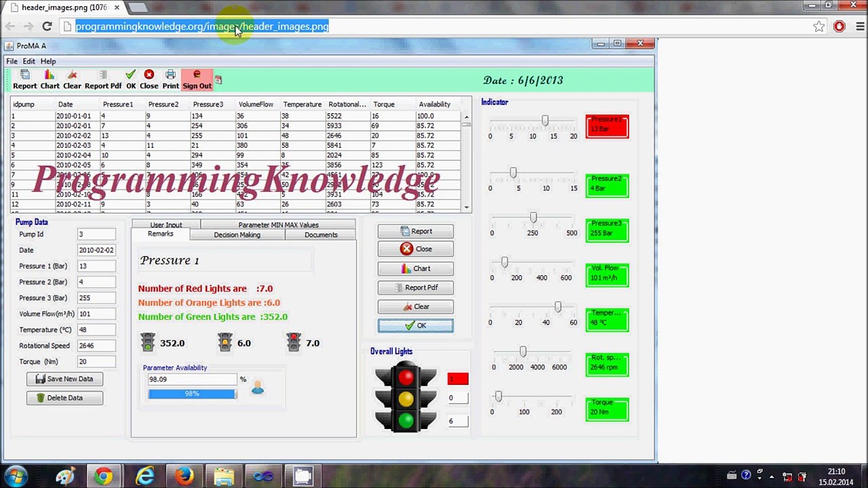
Task: Reload the page in Chrome
Action: point(47,26)
